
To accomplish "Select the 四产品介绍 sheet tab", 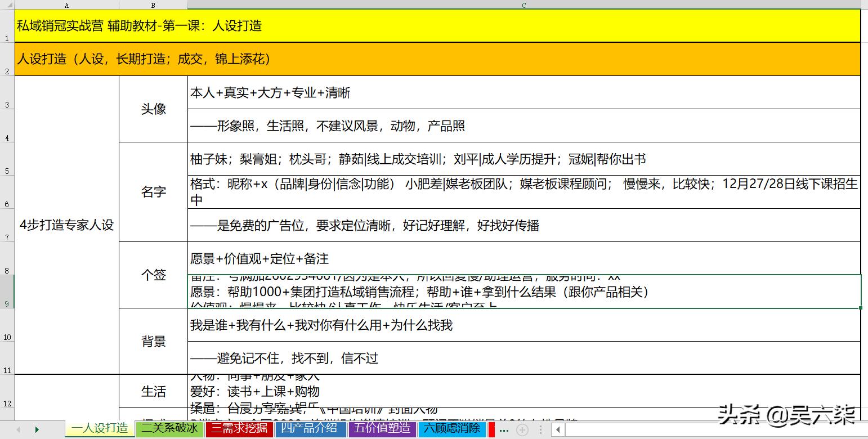I will click(x=310, y=429).
